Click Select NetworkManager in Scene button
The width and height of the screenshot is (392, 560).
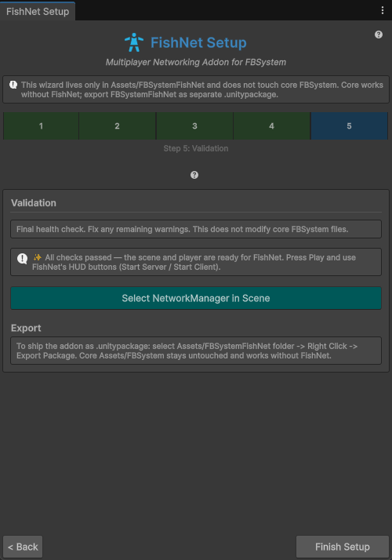pyautogui.click(x=196, y=298)
